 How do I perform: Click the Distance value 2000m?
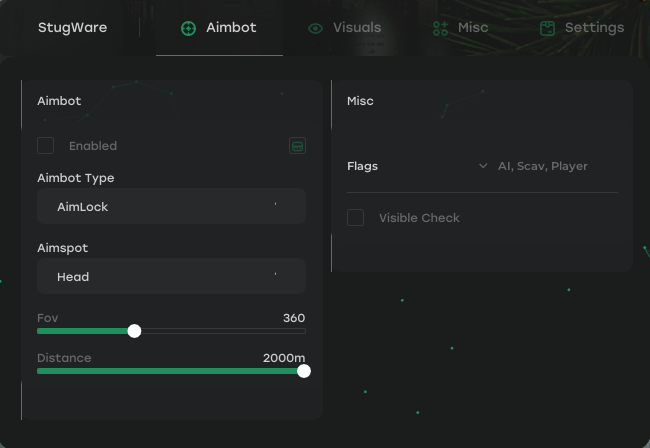coord(284,358)
